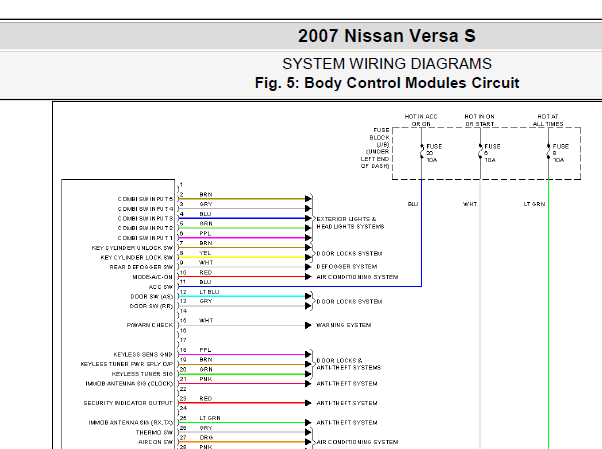The image size is (602, 449).
Task: Click the 'IMMOB ANTENNA SIG (CLOCK)' label
Action: pyautogui.click(x=129, y=384)
